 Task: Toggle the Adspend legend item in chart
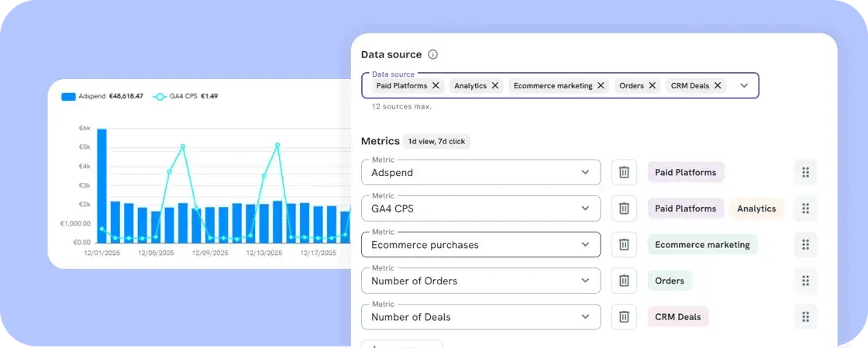(102, 96)
